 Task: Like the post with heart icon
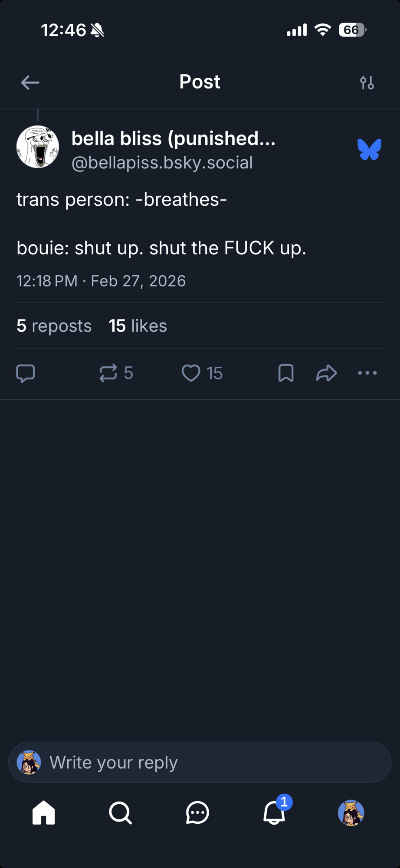click(x=191, y=373)
